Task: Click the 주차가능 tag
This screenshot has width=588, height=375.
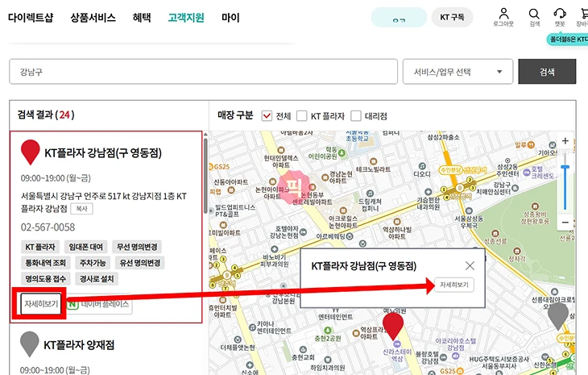Action: tap(93, 263)
